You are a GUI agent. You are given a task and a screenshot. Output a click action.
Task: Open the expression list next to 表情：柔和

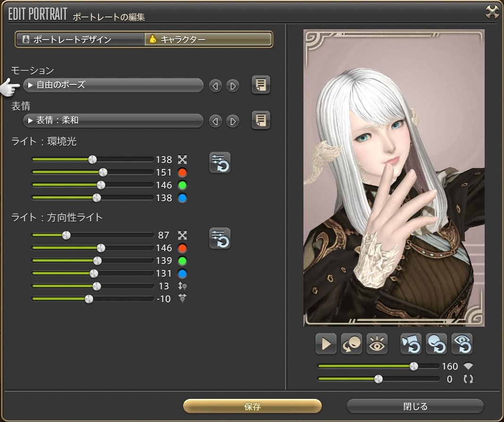click(260, 121)
